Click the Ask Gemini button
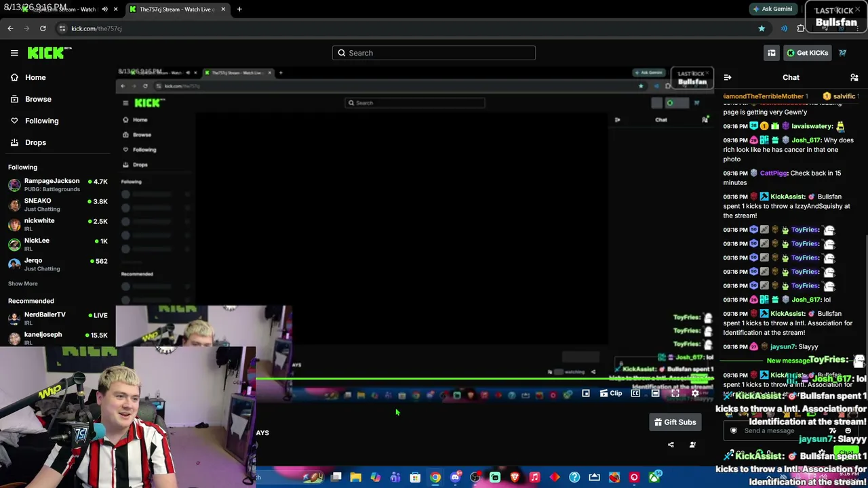The width and height of the screenshot is (868, 488). click(772, 9)
